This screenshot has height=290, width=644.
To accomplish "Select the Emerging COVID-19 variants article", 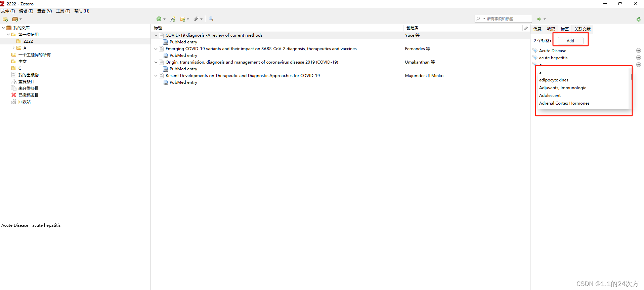I will pyautogui.click(x=261, y=49).
